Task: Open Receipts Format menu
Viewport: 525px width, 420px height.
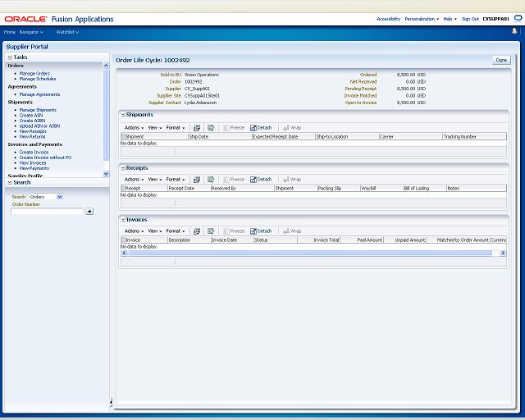Action: (175, 180)
